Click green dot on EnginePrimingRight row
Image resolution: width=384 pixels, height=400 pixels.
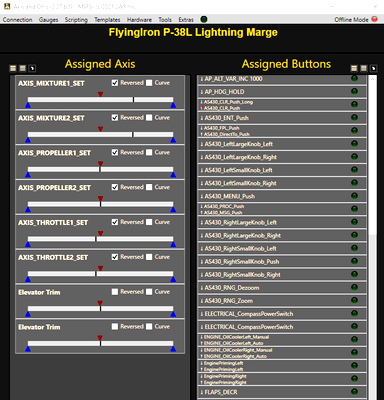click(x=354, y=379)
